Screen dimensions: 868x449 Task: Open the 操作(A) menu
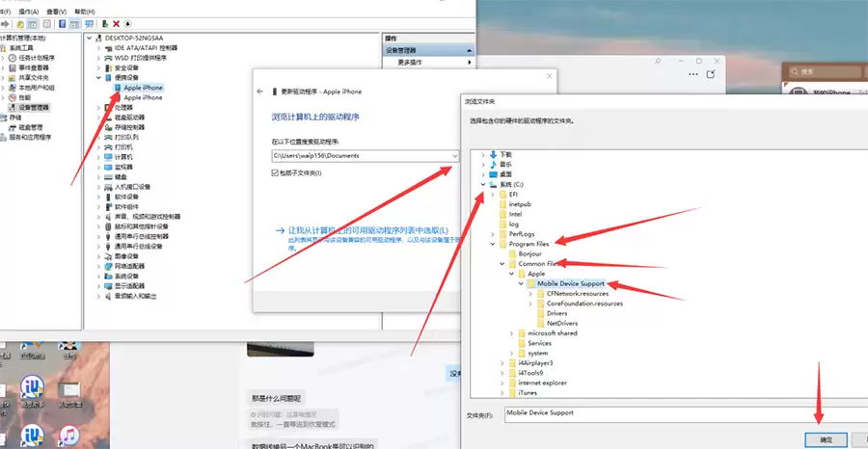(x=28, y=12)
